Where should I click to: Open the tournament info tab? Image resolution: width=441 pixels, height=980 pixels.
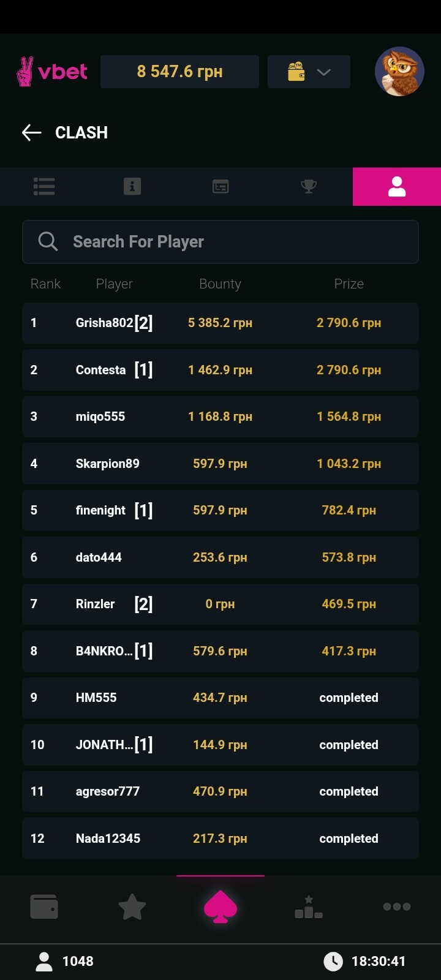(x=132, y=186)
